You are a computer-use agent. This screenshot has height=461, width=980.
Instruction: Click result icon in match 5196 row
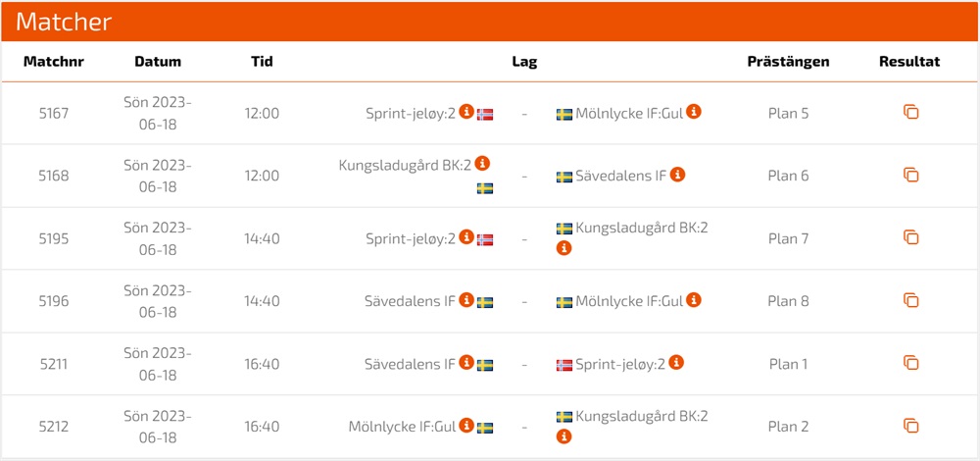click(910, 301)
